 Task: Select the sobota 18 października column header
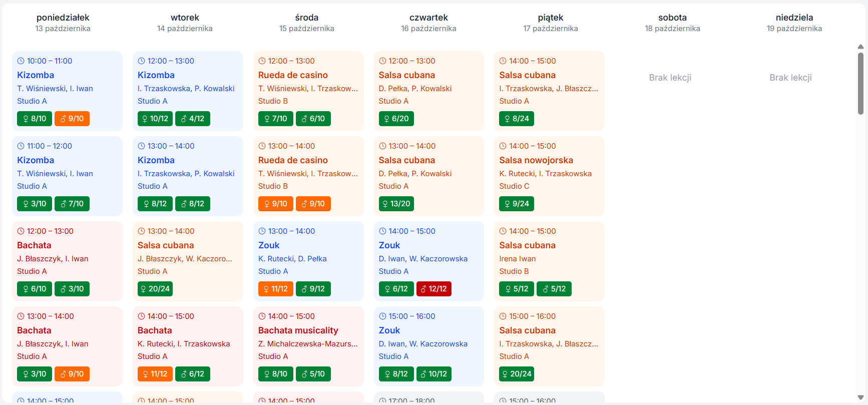pos(672,23)
